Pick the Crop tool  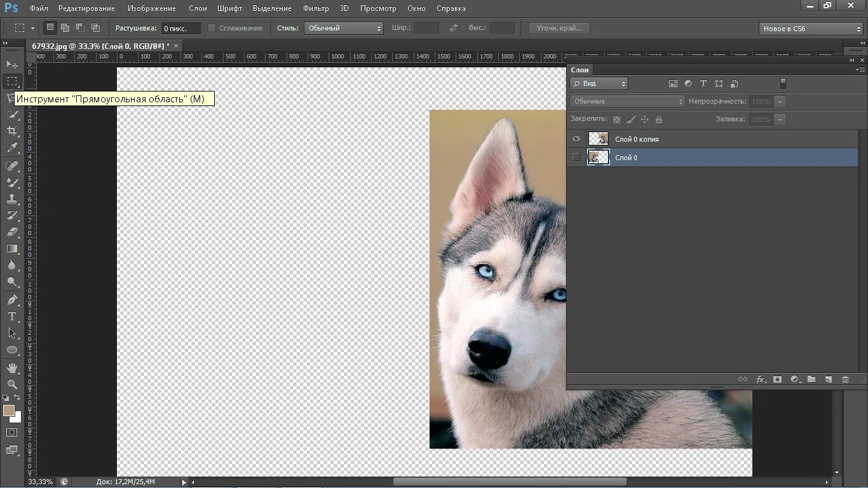(x=12, y=131)
